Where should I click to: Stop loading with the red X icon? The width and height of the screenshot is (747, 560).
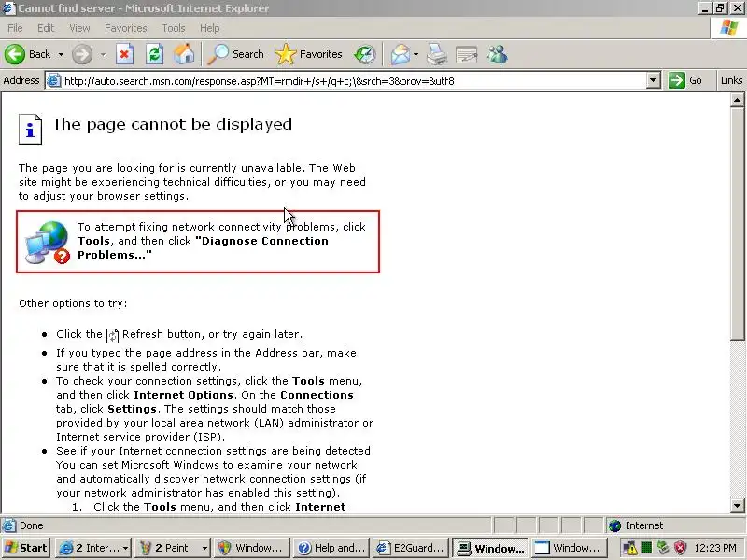[x=124, y=54]
